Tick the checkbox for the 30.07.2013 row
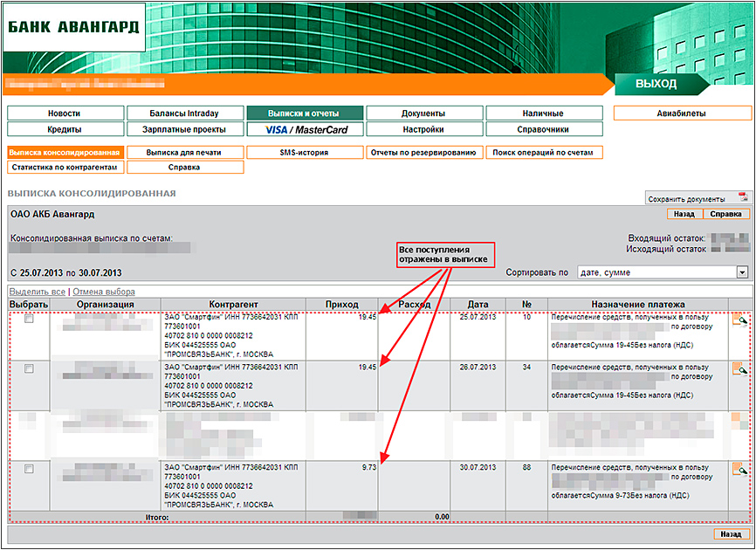Screen dimensions: 756x550 click(x=29, y=469)
